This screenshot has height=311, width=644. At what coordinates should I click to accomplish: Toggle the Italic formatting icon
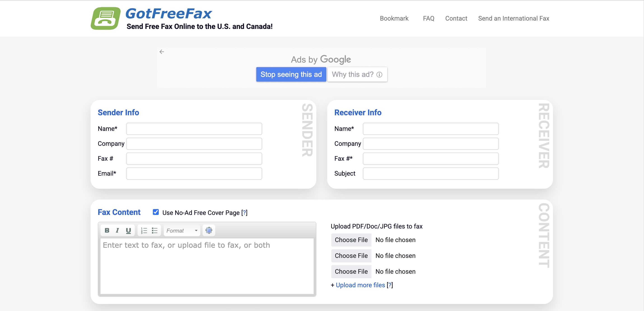coord(117,230)
